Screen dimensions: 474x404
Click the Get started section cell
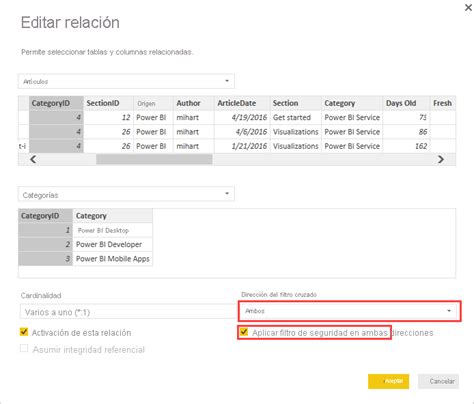296,118
